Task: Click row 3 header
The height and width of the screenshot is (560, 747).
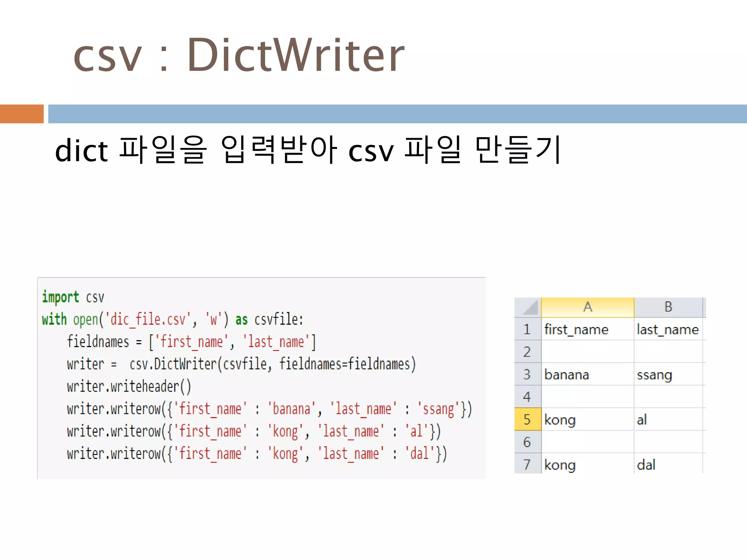Action: click(x=527, y=375)
